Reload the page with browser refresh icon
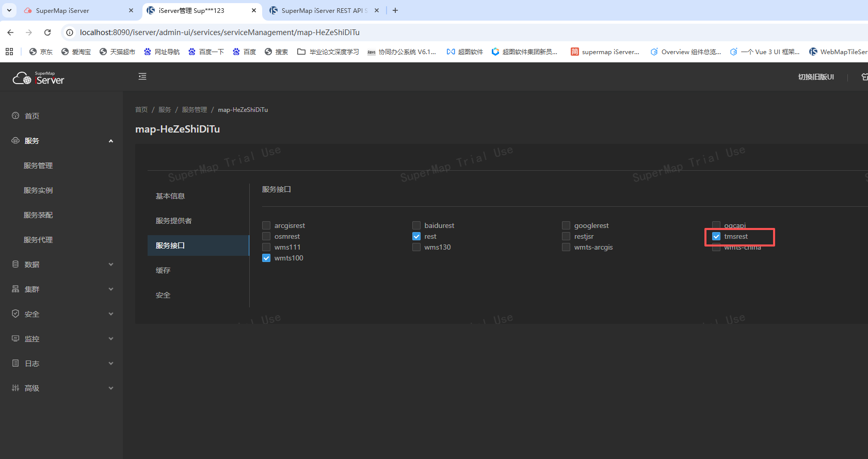Image resolution: width=868 pixels, height=459 pixels. 47,32
